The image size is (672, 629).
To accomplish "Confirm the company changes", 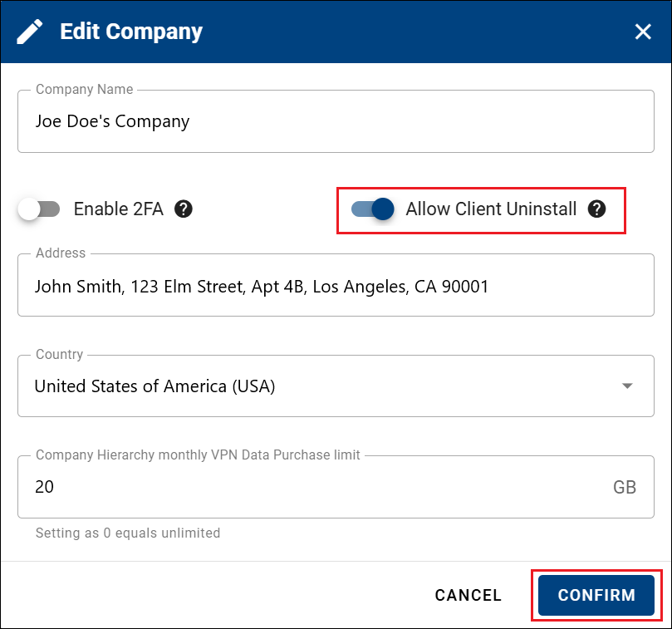I will [x=596, y=595].
